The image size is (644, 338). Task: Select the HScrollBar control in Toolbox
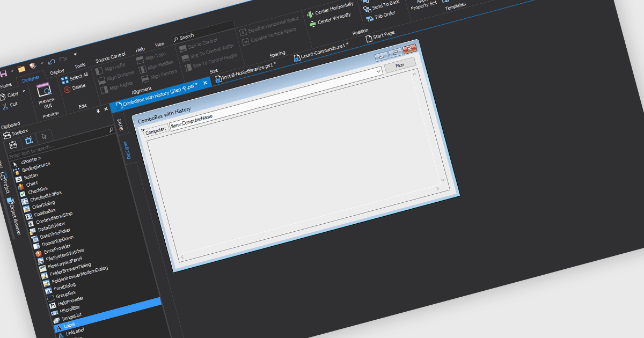(69, 308)
